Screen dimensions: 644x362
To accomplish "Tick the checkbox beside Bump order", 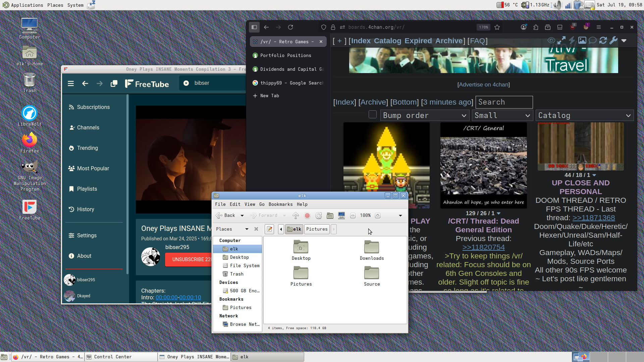I will tap(373, 115).
